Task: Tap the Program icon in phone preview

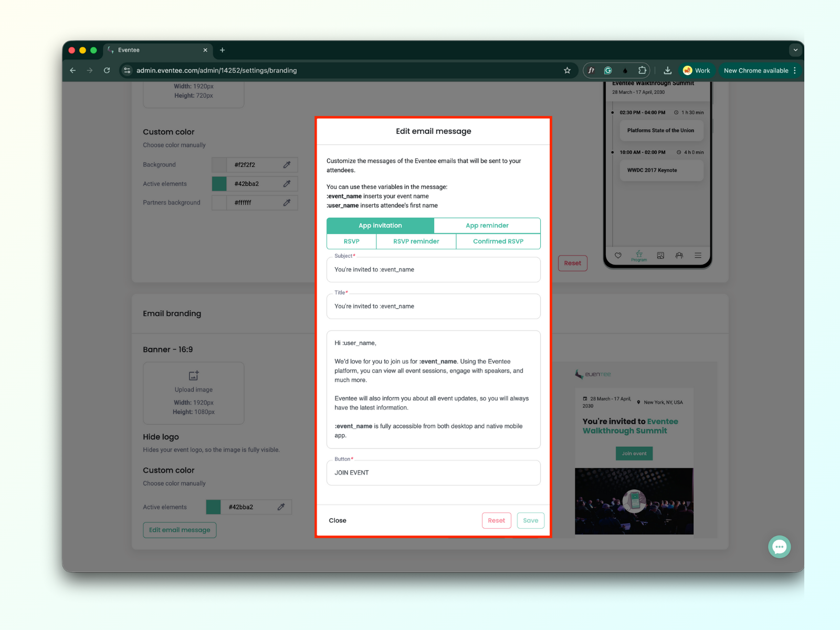Action: point(639,256)
